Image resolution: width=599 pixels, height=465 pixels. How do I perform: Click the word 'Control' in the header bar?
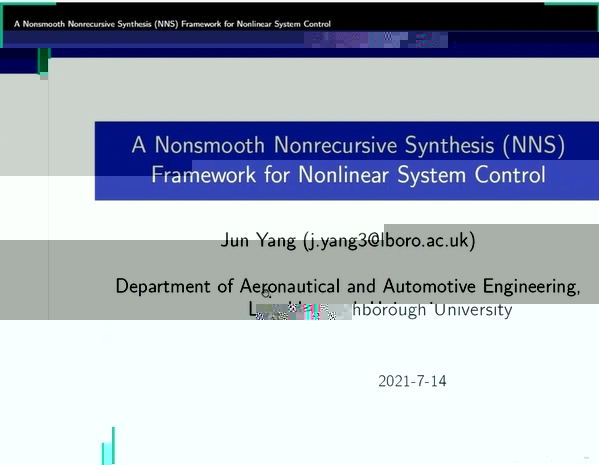pyautogui.click(x=317, y=24)
